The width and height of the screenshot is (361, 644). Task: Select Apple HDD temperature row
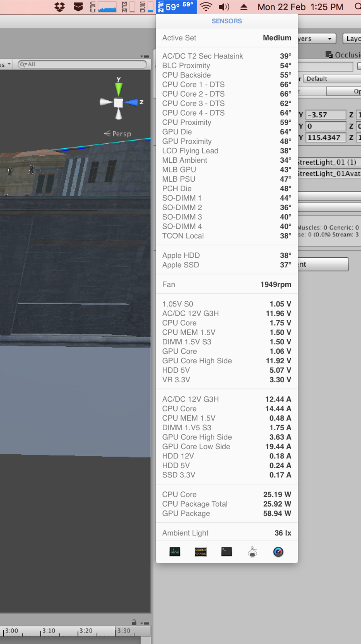(227, 255)
